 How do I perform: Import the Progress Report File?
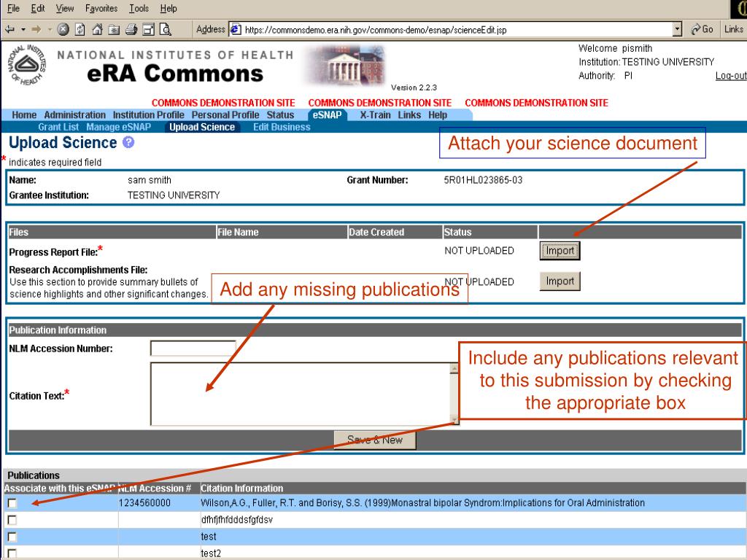pos(560,251)
